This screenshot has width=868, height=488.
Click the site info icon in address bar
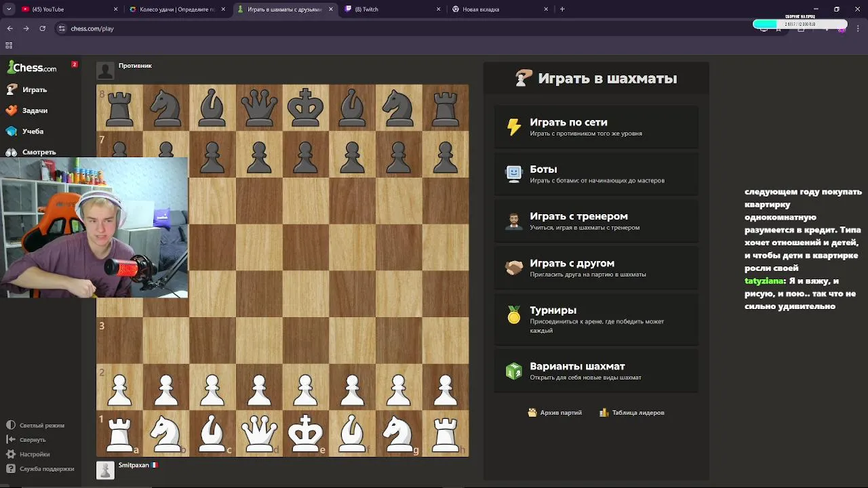pos(62,28)
